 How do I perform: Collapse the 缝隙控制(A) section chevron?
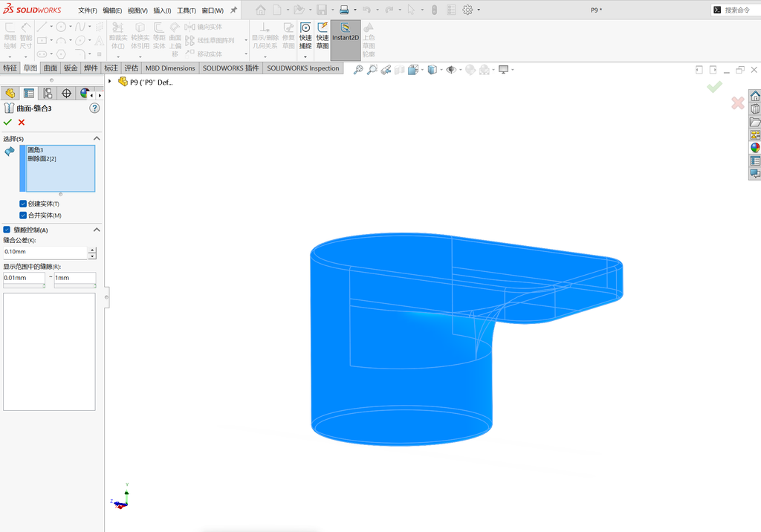coord(97,230)
